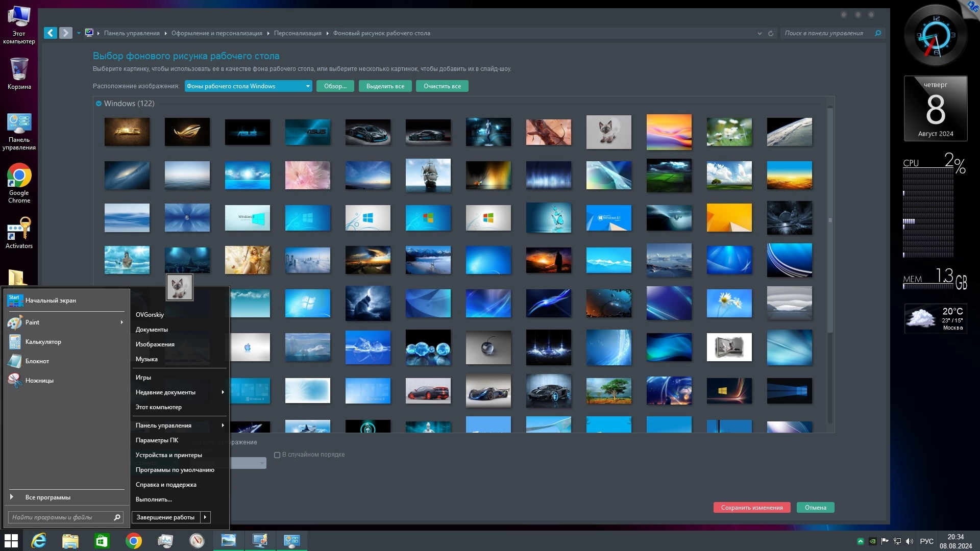
Task: Select Calculator in the Start menu
Action: point(43,342)
